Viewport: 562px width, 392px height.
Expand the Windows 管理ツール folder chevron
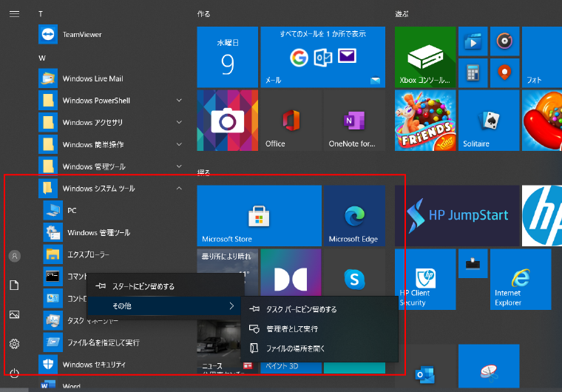179,166
